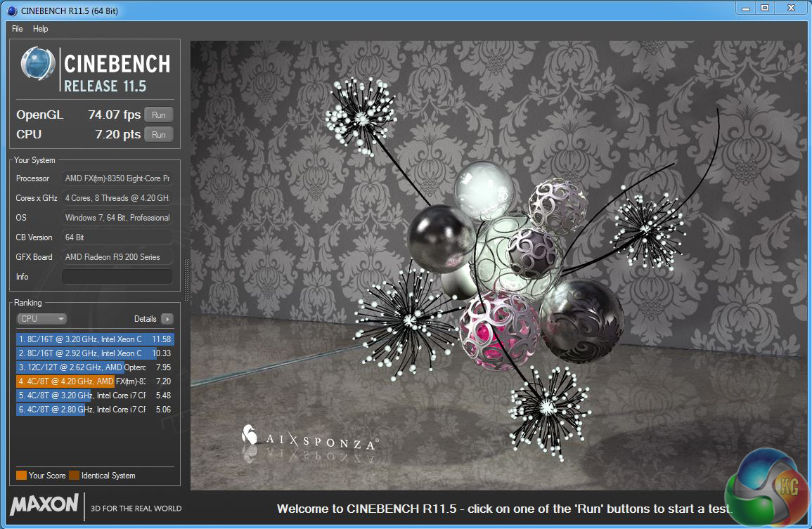This screenshot has height=529, width=812.
Task: Click the Identical System brown legend swatch
Action: click(74, 476)
